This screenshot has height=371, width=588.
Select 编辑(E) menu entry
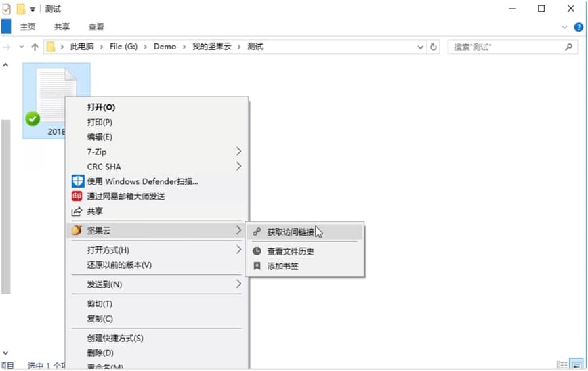click(156, 137)
